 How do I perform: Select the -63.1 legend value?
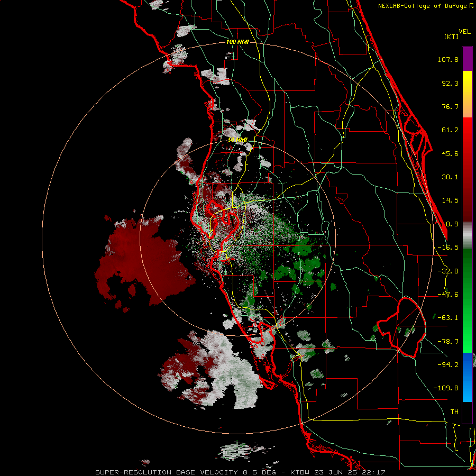pyautogui.click(x=448, y=318)
